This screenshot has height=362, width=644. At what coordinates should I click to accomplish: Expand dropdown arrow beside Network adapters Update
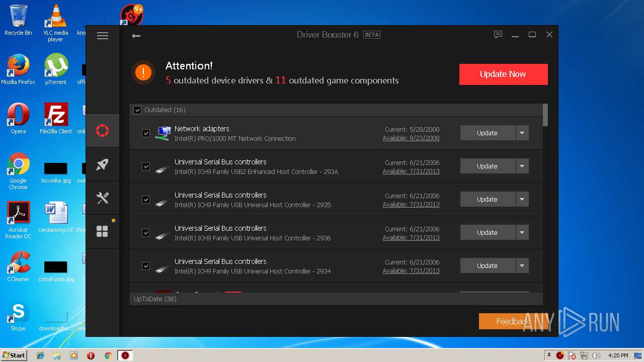pos(522,133)
